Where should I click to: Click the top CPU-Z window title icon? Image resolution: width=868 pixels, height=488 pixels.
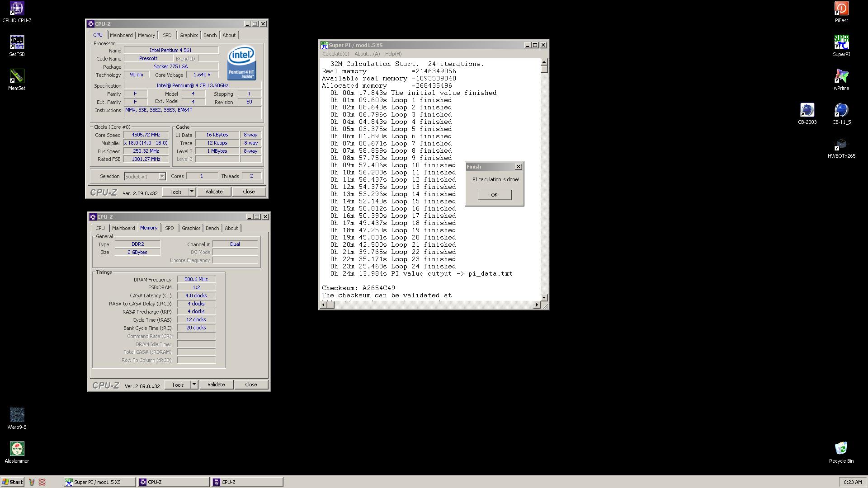[91, 24]
